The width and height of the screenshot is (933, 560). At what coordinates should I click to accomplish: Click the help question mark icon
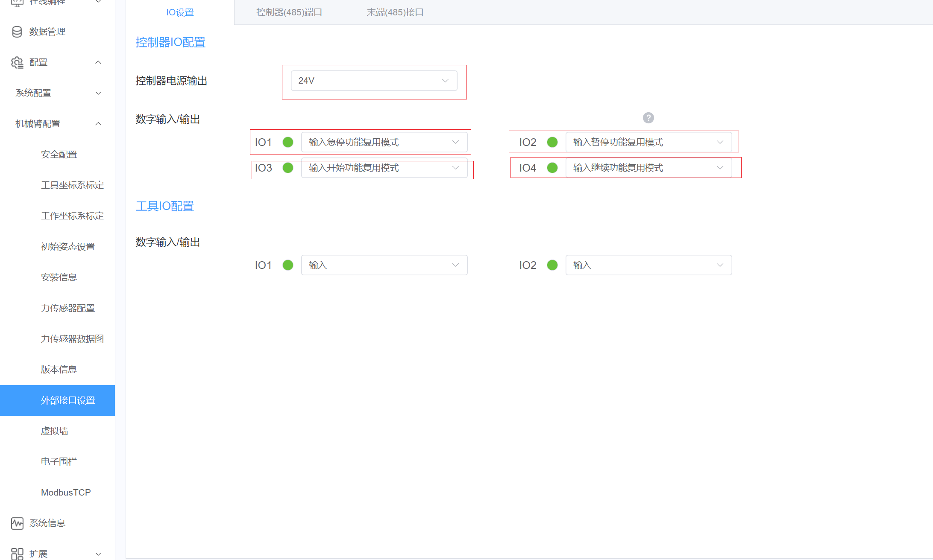[x=648, y=118]
